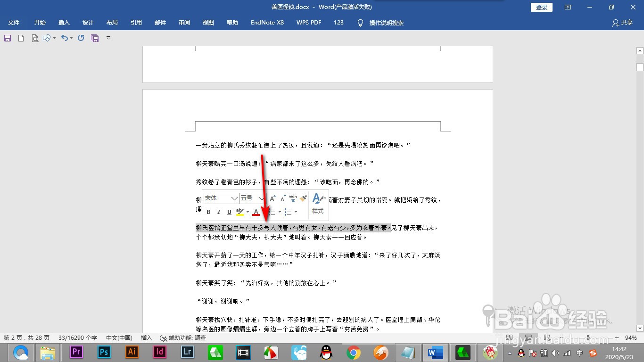Apply underline to the highlighted sentence

[x=228, y=212]
